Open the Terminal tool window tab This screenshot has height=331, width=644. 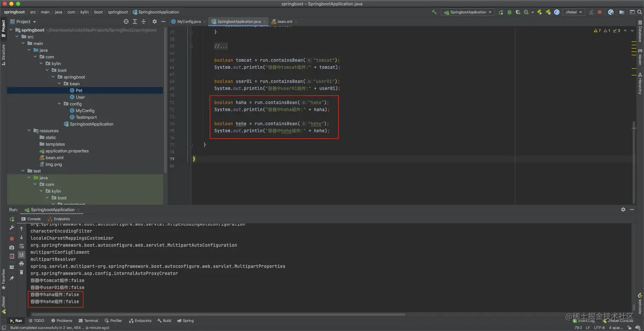click(x=88, y=321)
